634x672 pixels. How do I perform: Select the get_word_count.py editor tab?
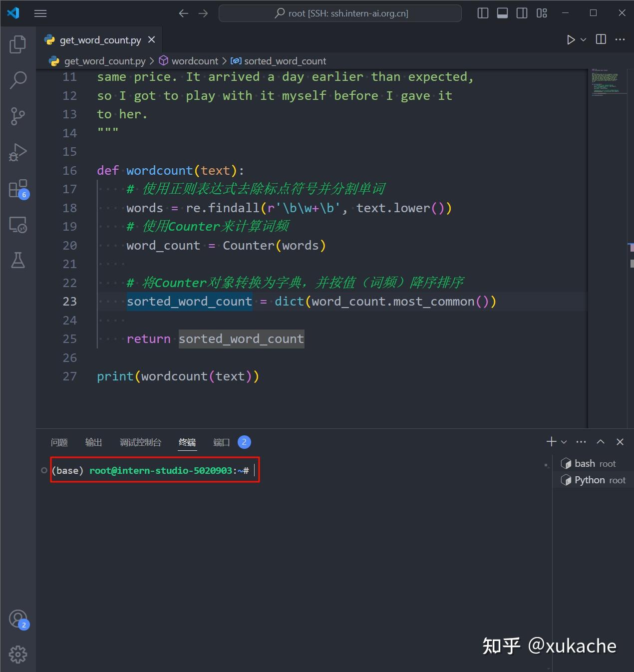pos(100,40)
